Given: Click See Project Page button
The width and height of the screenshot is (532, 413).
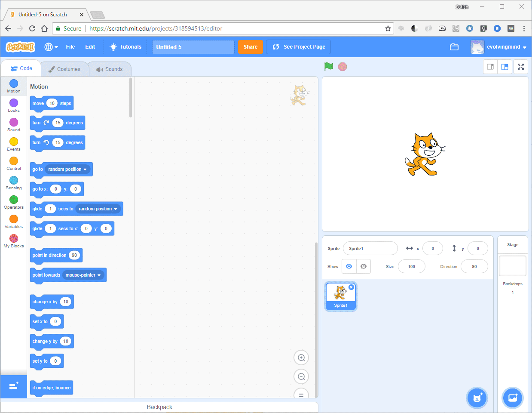Looking at the screenshot, I should [299, 47].
